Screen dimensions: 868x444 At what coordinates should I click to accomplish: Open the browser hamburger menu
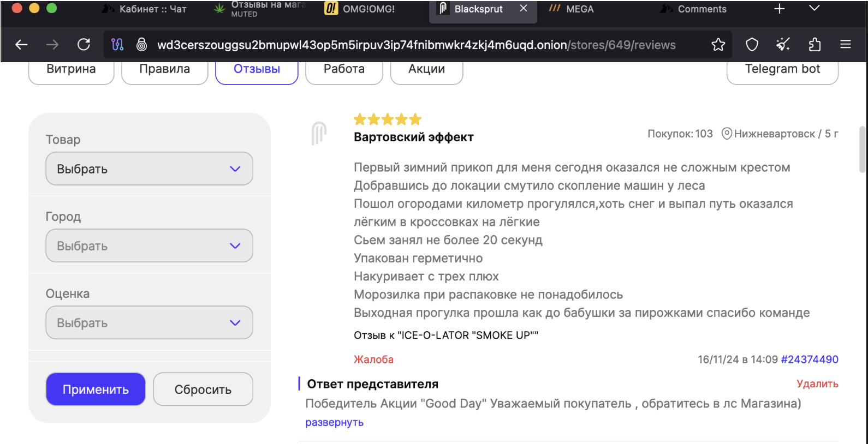[846, 45]
